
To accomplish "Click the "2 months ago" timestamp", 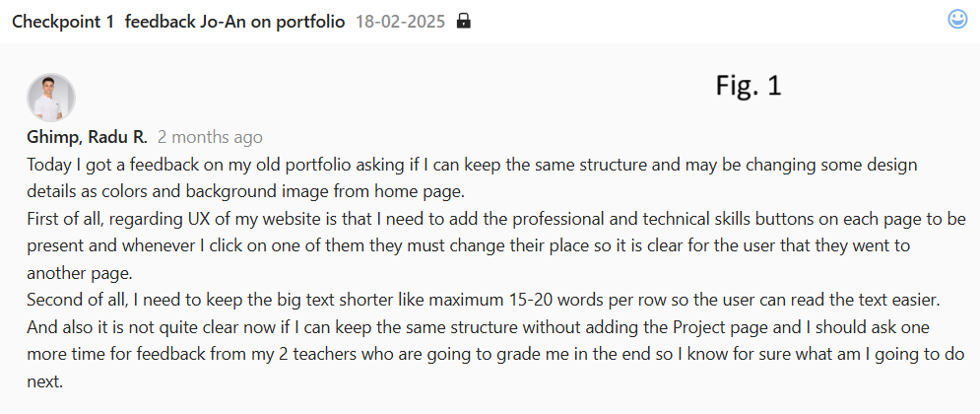I will point(210,137).
